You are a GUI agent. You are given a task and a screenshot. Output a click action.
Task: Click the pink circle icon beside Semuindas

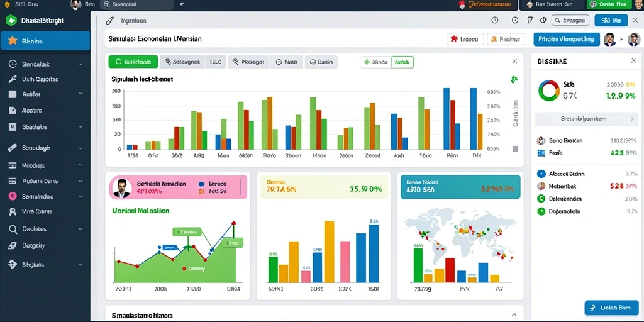point(13,196)
